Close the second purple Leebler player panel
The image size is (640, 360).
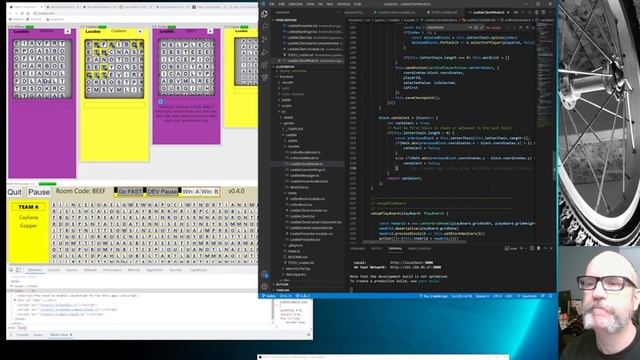tap(210, 31)
